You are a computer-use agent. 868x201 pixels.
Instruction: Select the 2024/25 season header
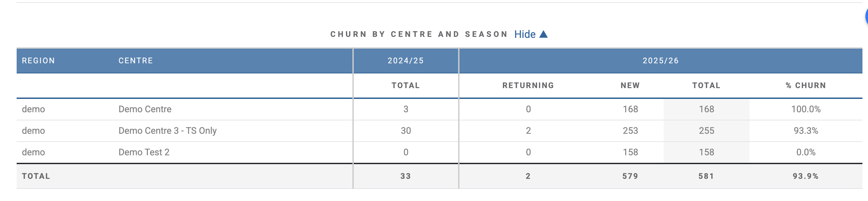pos(406,61)
